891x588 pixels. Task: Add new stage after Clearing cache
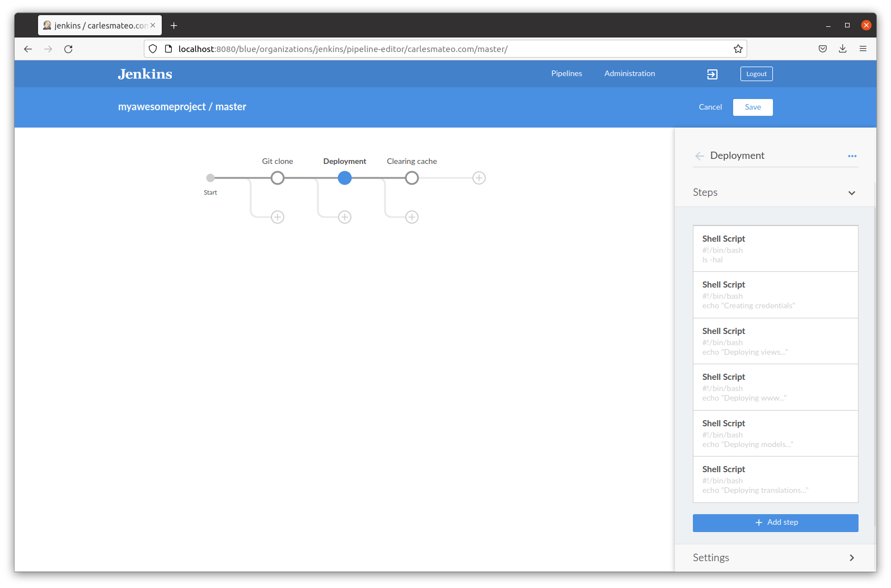click(479, 178)
